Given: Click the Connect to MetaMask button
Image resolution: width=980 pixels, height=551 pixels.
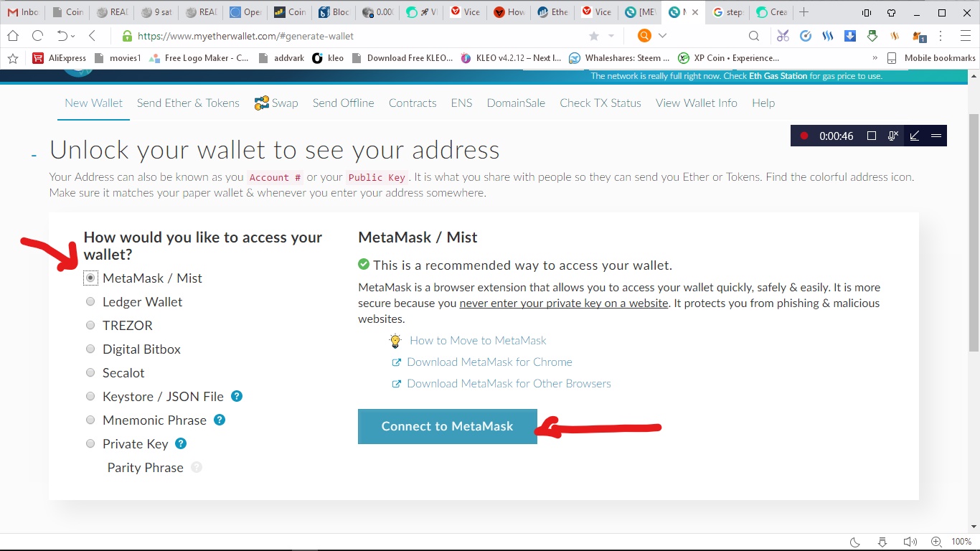Looking at the screenshot, I should tap(447, 426).
